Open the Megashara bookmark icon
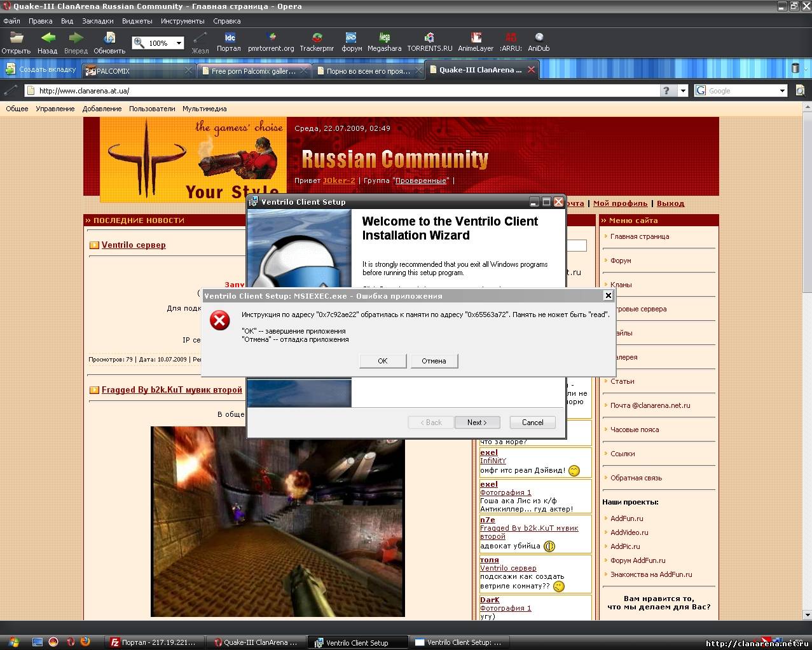 (384, 38)
